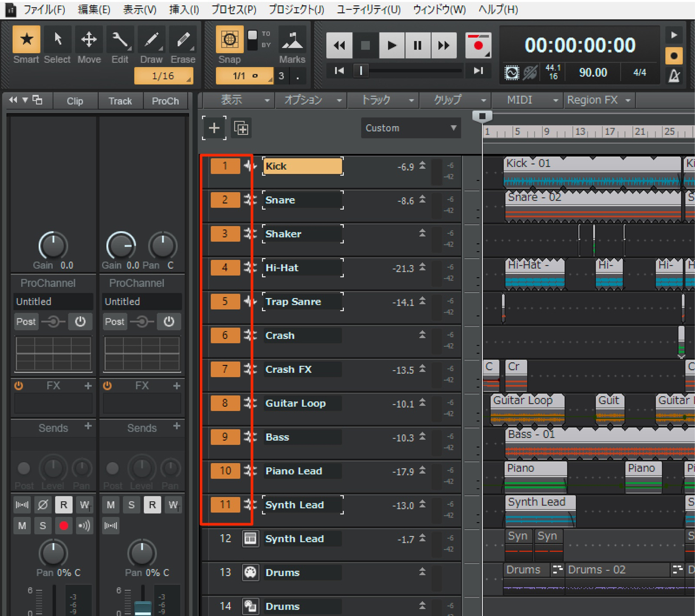Viewport: 695px width, 616px height.
Task: Open the プロセス(P) menu
Action: pos(234,10)
